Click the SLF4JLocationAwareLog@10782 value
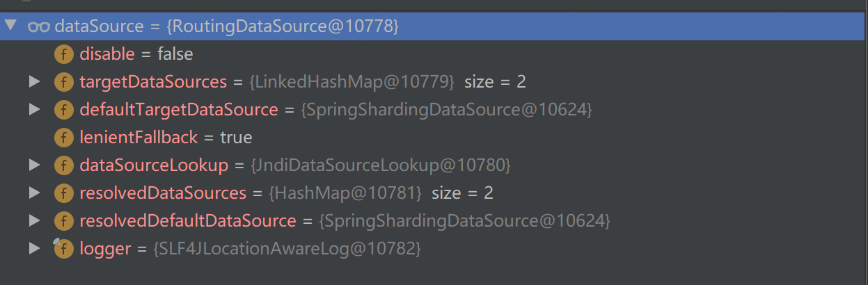Image resolution: width=868 pixels, height=285 pixels. [x=287, y=248]
